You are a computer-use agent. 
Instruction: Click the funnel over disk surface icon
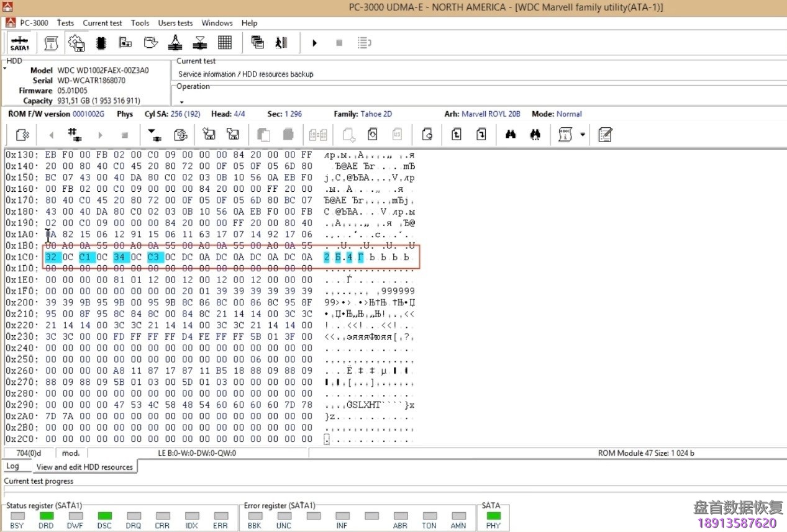(x=200, y=43)
